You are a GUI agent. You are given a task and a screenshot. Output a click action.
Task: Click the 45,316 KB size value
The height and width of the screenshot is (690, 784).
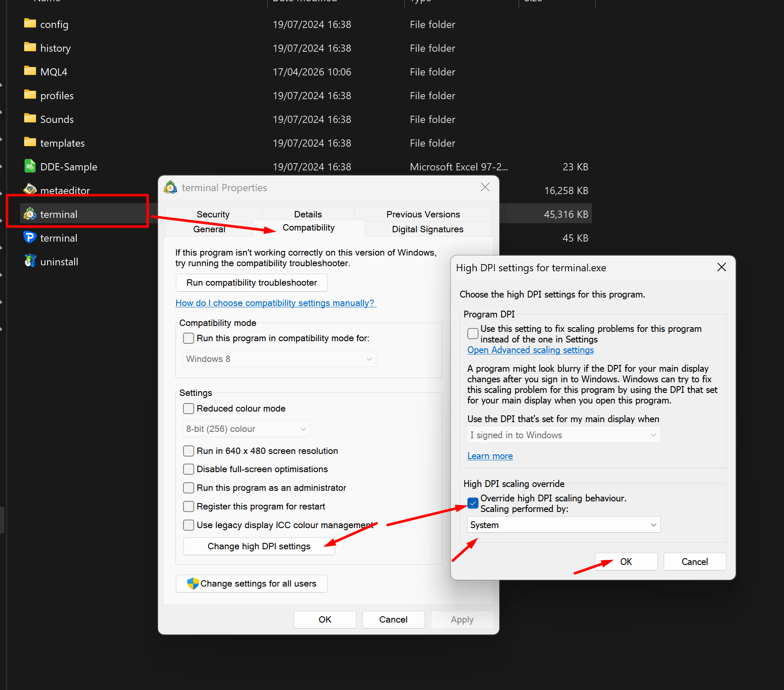coord(566,214)
